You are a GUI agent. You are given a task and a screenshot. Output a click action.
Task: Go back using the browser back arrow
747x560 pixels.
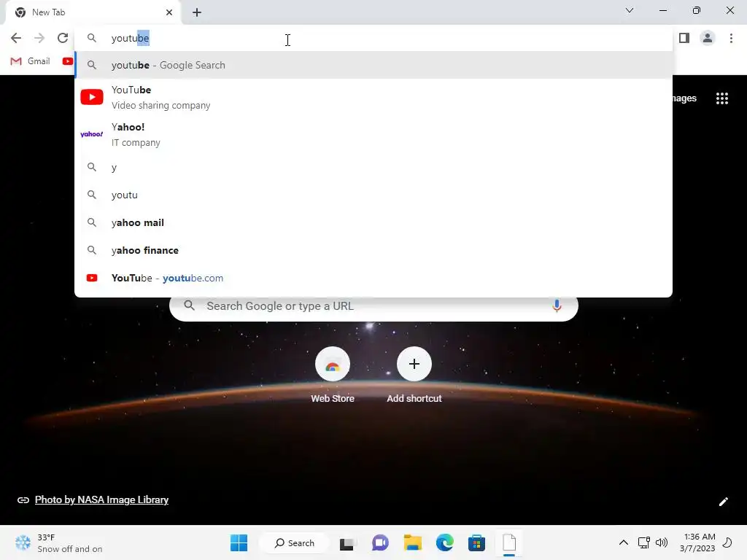click(16, 38)
